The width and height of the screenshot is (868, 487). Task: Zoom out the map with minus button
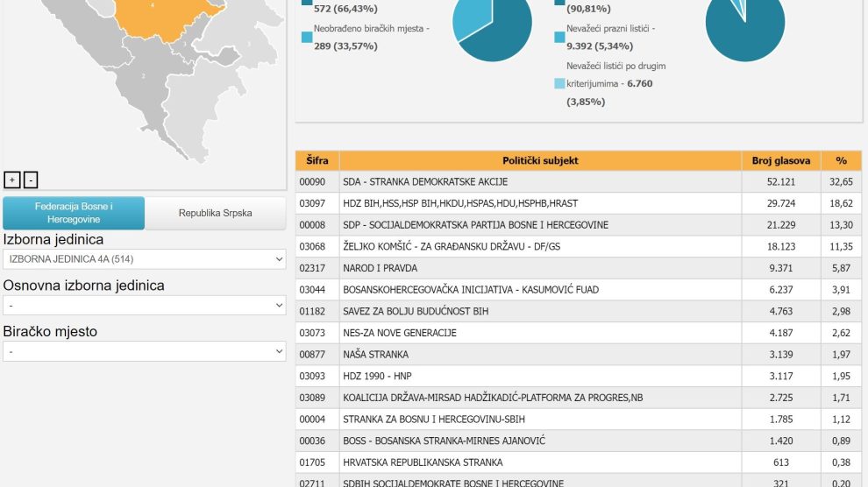click(31, 180)
